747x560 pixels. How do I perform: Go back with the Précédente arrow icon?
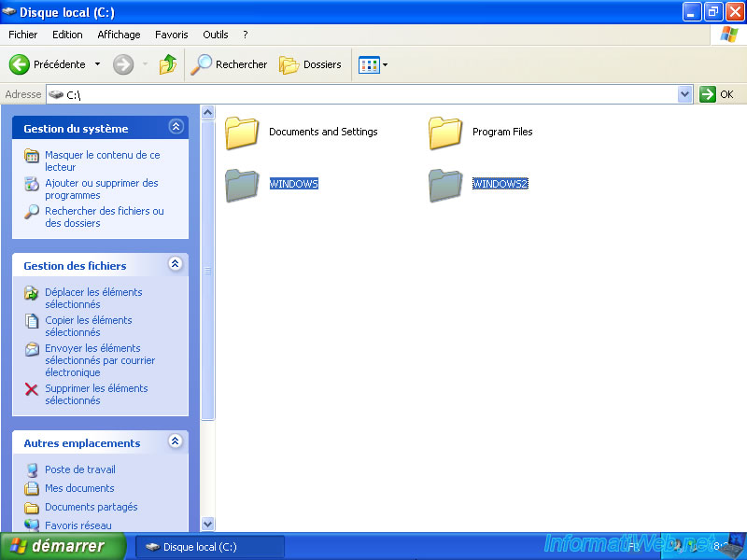[20, 64]
